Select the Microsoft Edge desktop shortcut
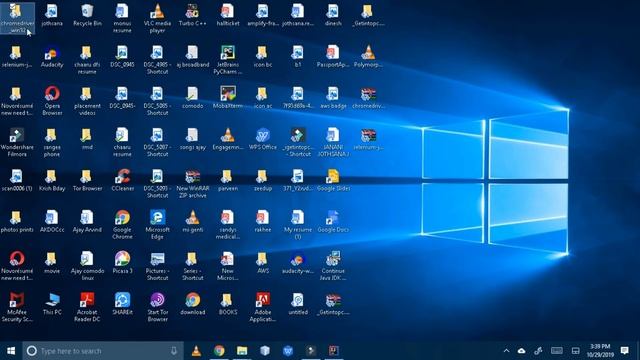The image size is (640, 360). tap(157, 225)
